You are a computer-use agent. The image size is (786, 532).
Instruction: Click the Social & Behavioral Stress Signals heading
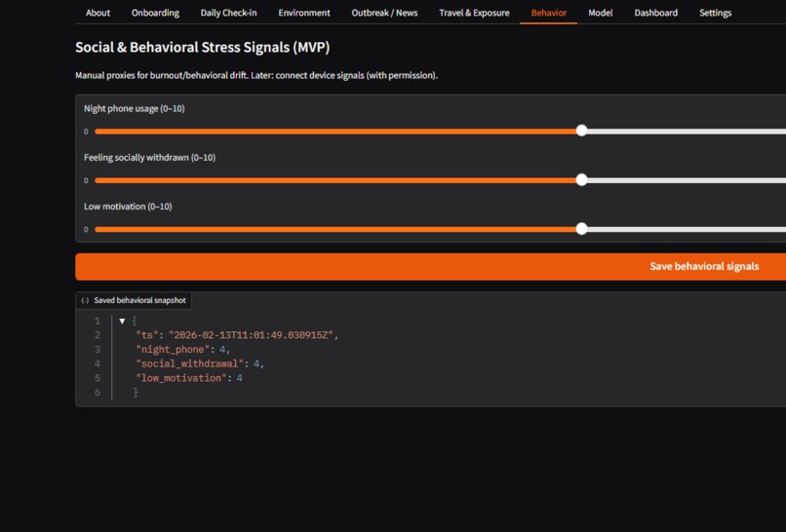(203, 48)
